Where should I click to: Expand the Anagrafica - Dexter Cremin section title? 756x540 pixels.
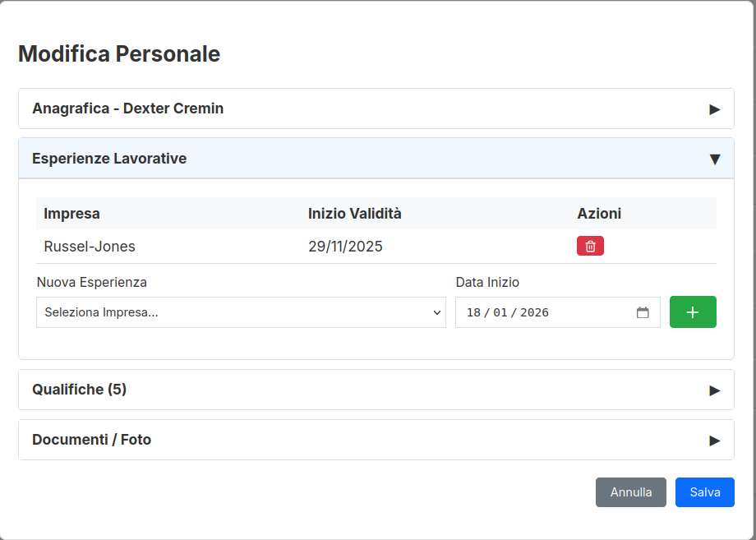pyautogui.click(x=127, y=108)
